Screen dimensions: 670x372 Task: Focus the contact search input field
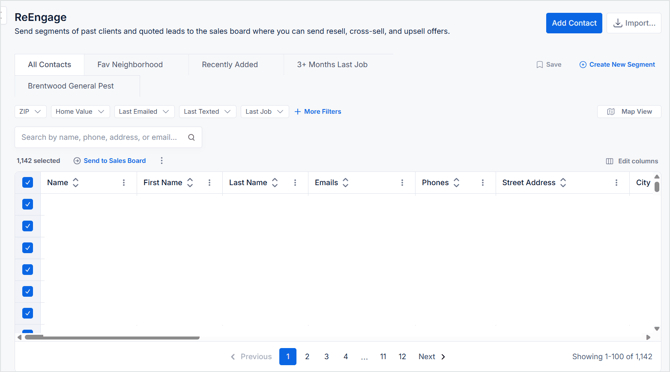pyautogui.click(x=108, y=137)
